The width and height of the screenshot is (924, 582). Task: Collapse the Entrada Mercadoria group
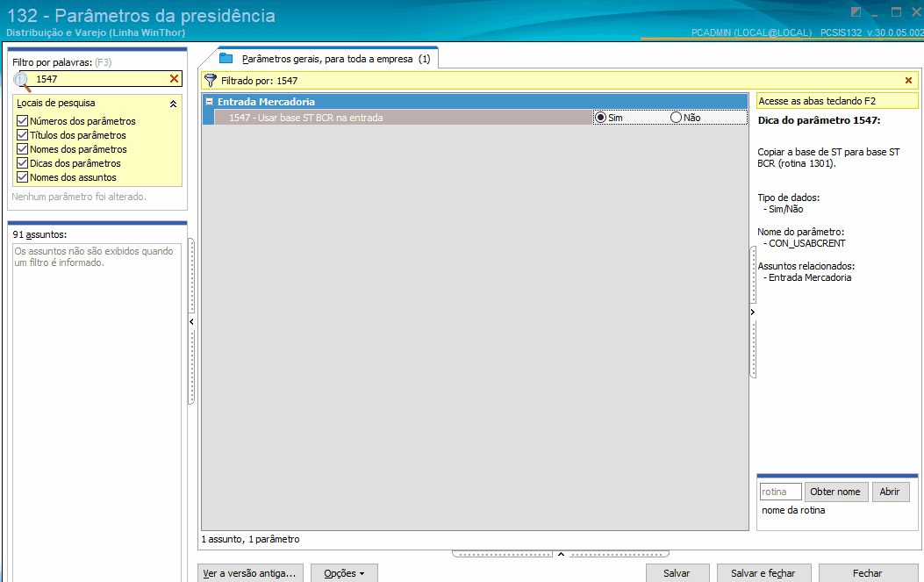click(209, 102)
